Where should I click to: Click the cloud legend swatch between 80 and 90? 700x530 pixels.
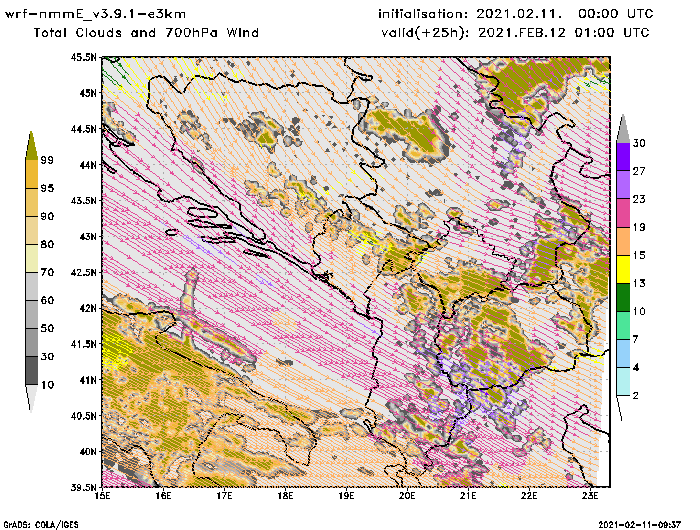(x=31, y=230)
